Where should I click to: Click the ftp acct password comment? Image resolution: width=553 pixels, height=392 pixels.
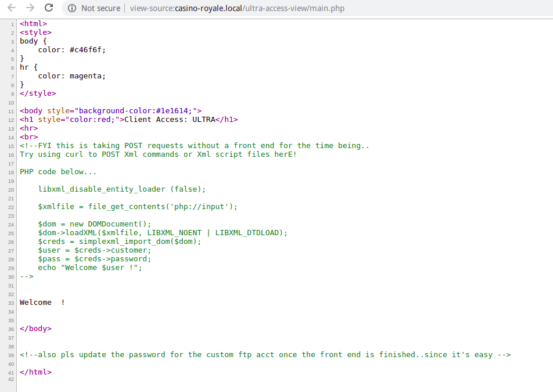pyautogui.click(x=265, y=355)
